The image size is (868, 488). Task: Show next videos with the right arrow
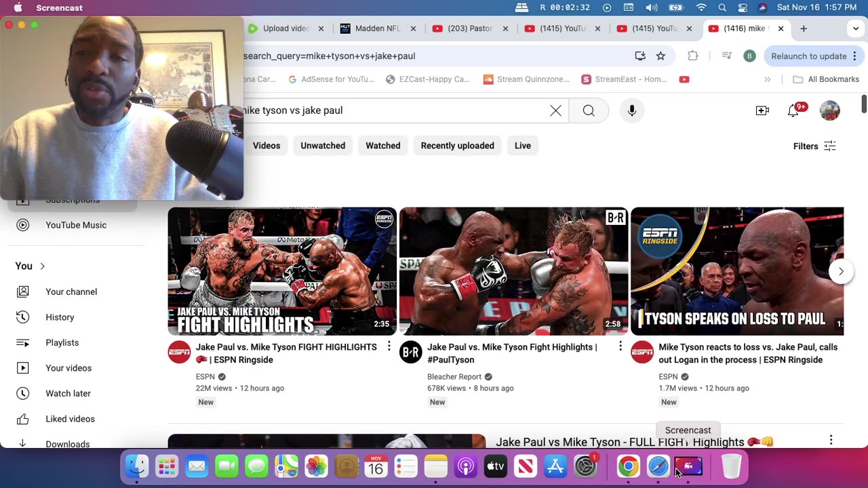point(841,271)
